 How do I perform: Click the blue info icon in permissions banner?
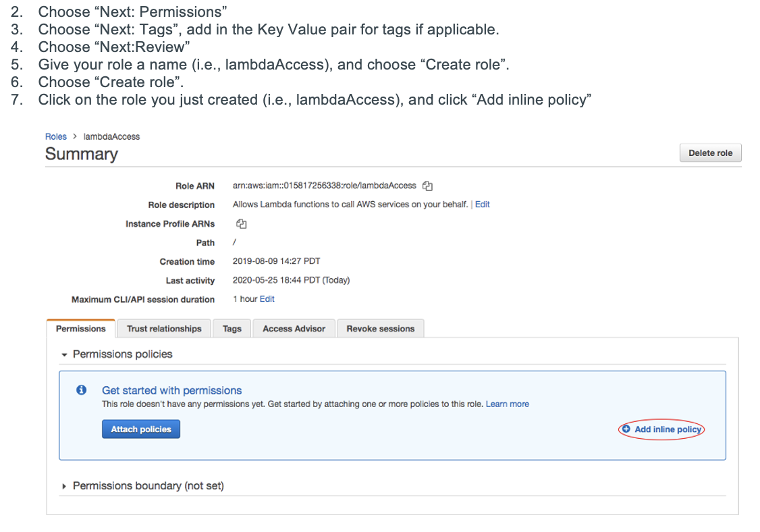(82, 390)
